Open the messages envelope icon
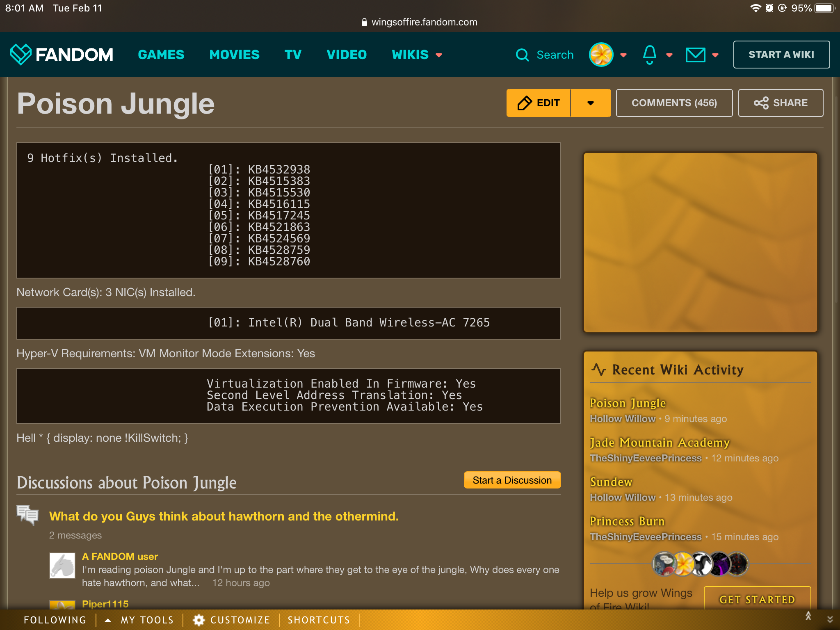This screenshot has width=840, height=630. click(695, 55)
